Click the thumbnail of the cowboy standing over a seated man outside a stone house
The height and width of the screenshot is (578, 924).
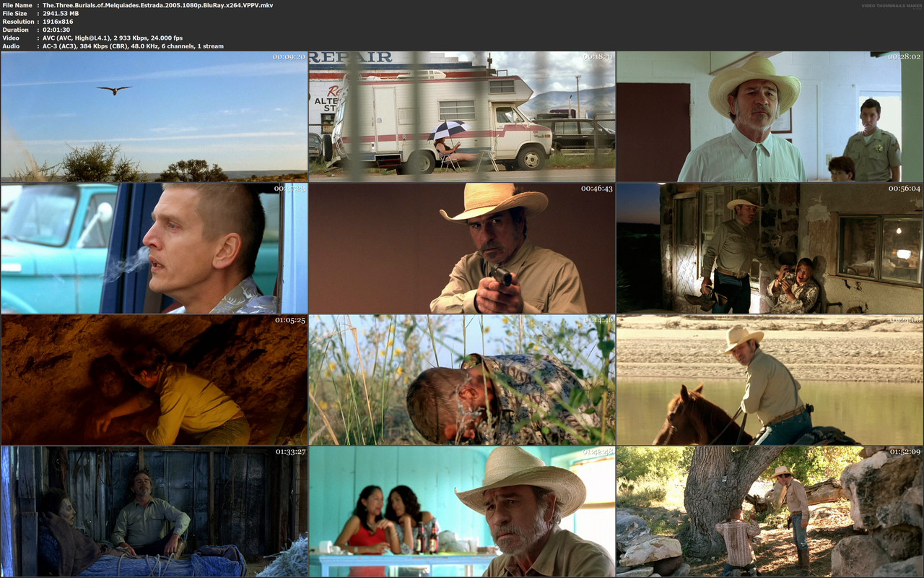(770, 248)
